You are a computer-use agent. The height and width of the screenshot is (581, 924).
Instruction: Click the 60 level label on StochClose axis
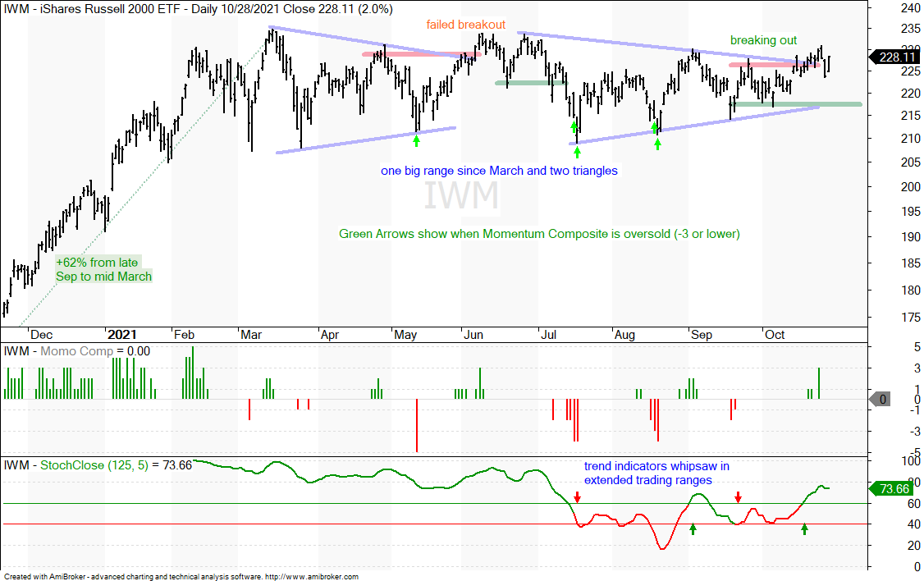[914, 504]
